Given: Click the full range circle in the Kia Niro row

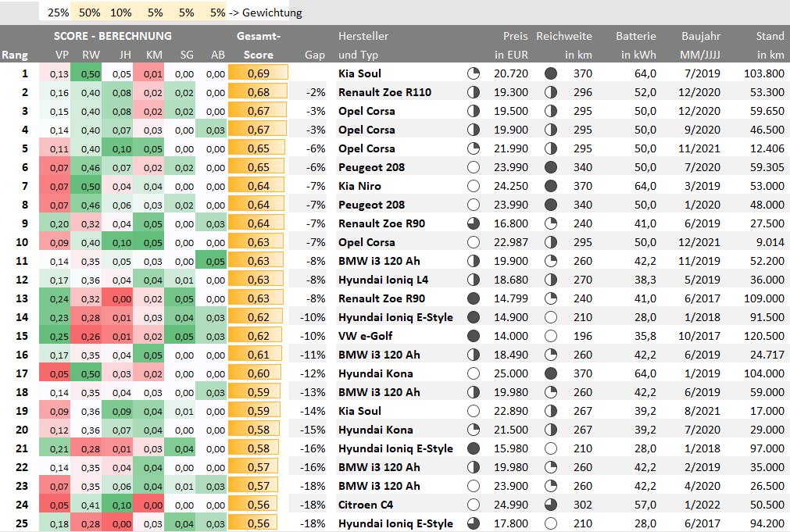Looking at the screenshot, I should (x=551, y=186).
